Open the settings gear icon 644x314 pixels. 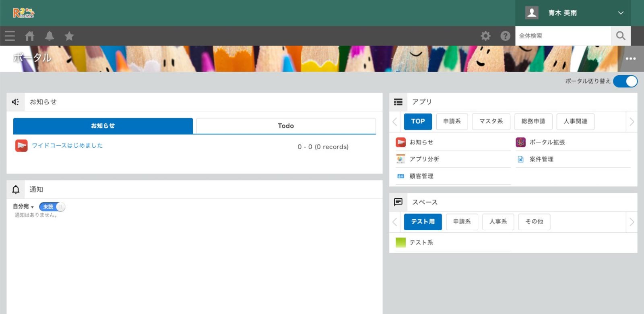486,36
